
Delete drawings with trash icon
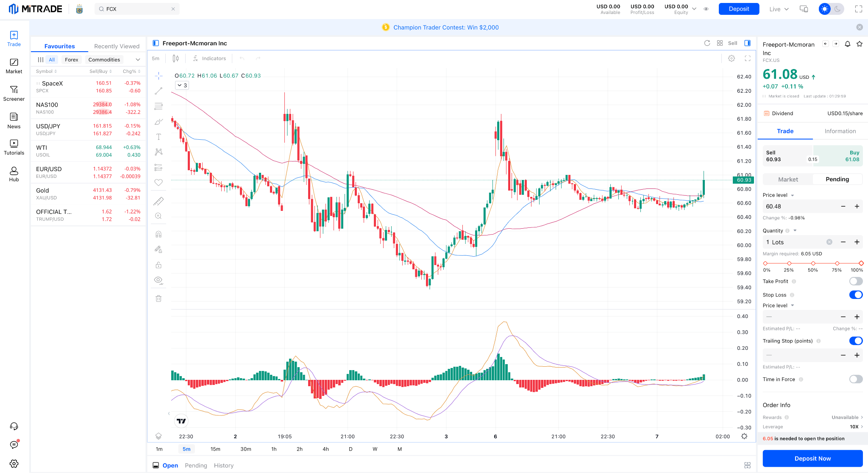click(159, 299)
